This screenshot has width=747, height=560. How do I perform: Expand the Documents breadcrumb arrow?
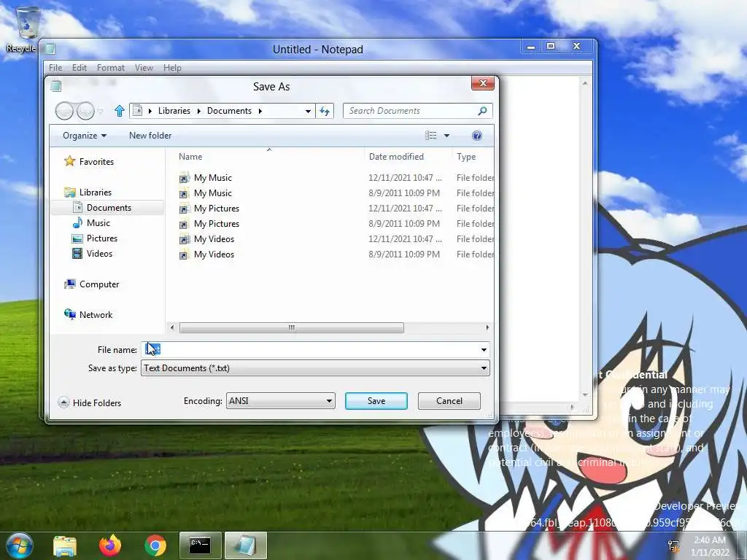(x=260, y=111)
